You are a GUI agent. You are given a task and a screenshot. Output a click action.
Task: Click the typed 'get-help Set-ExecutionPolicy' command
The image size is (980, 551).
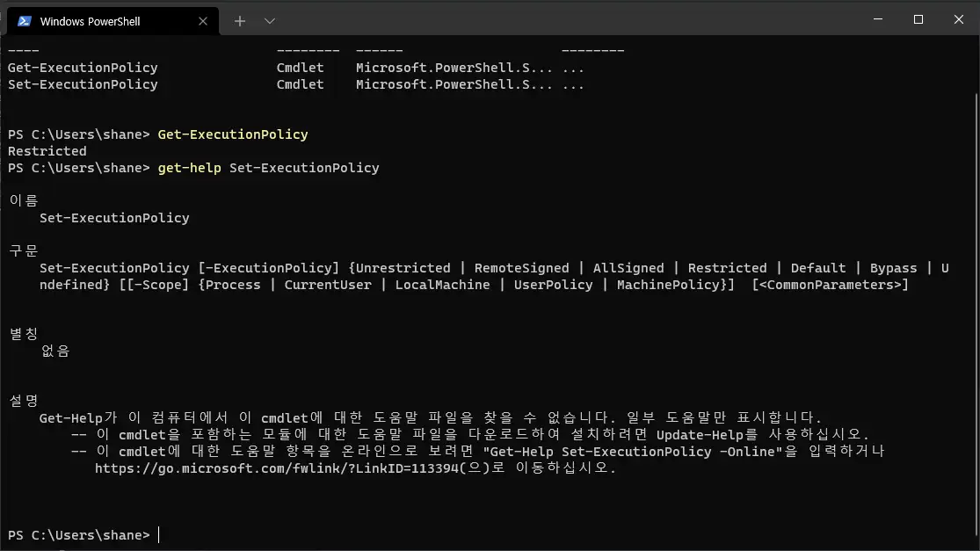(x=268, y=168)
